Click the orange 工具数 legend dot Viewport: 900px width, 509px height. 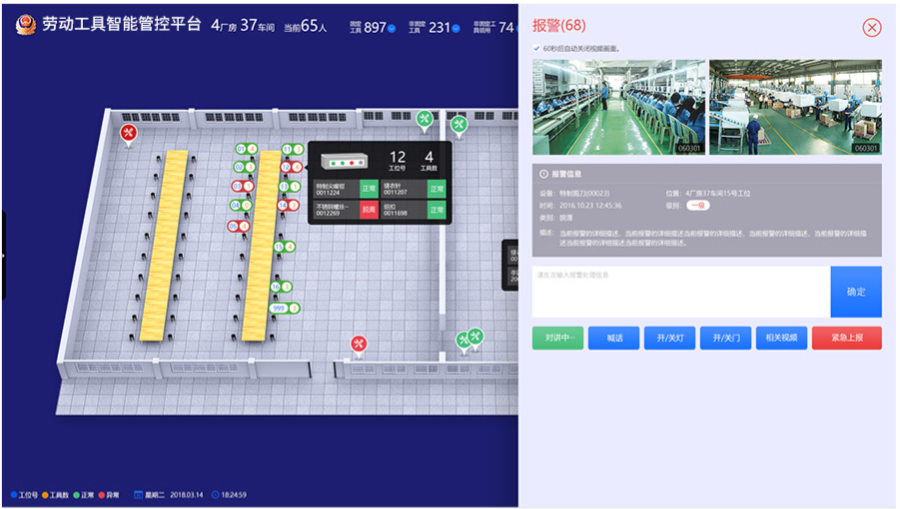click(x=45, y=495)
